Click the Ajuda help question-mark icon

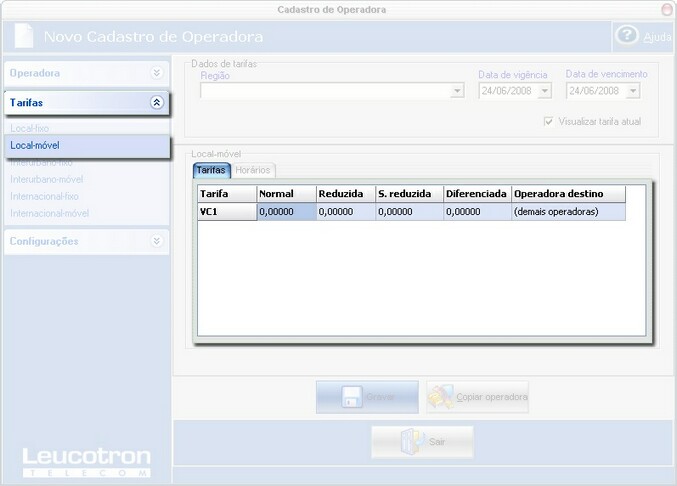pos(627,35)
